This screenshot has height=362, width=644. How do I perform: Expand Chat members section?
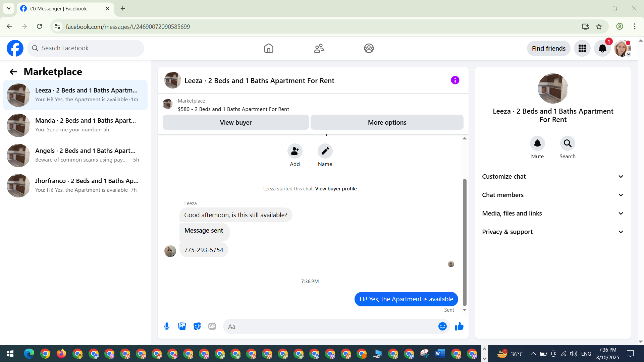553,195
